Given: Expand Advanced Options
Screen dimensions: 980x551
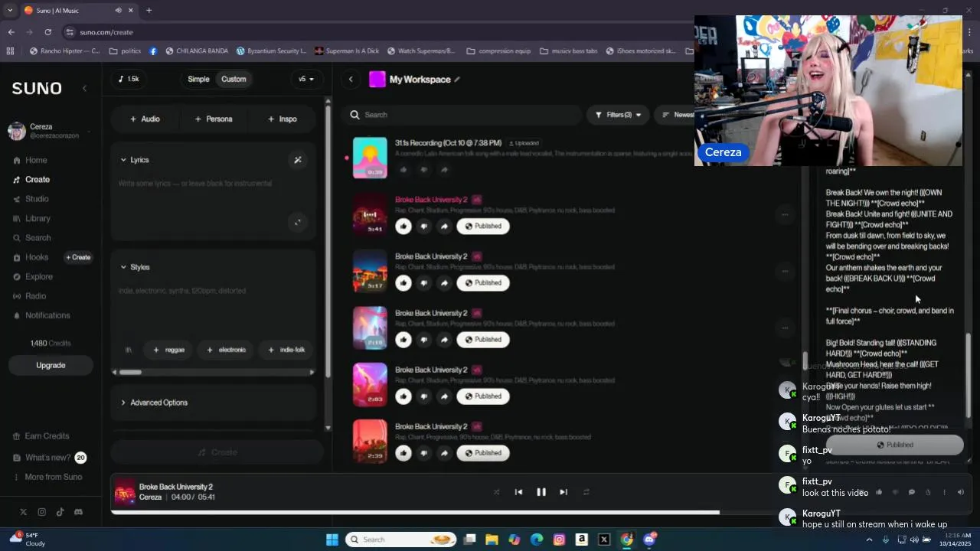Looking at the screenshot, I should click(x=154, y=403).
